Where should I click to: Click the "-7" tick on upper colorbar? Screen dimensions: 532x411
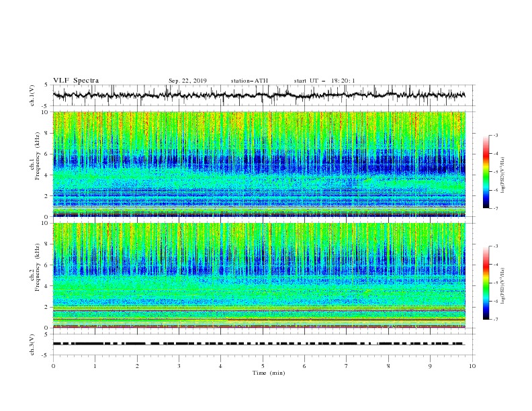[x=496, y=208]
